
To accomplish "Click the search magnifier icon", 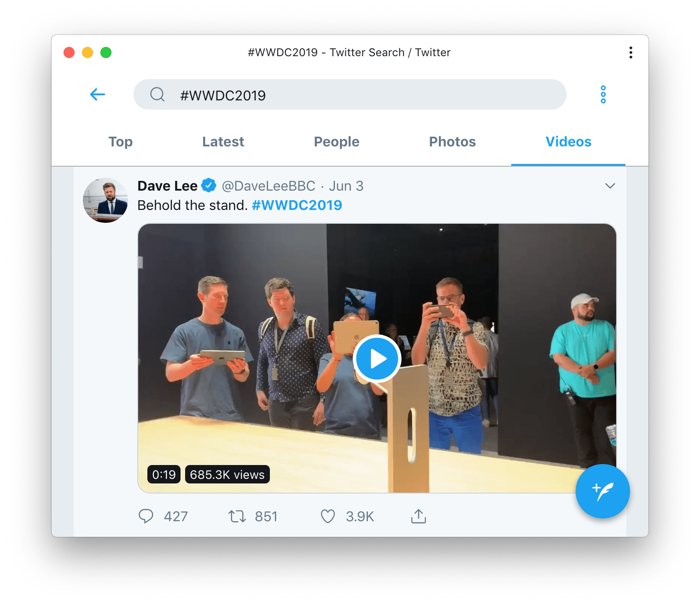I will coord(157,94).
